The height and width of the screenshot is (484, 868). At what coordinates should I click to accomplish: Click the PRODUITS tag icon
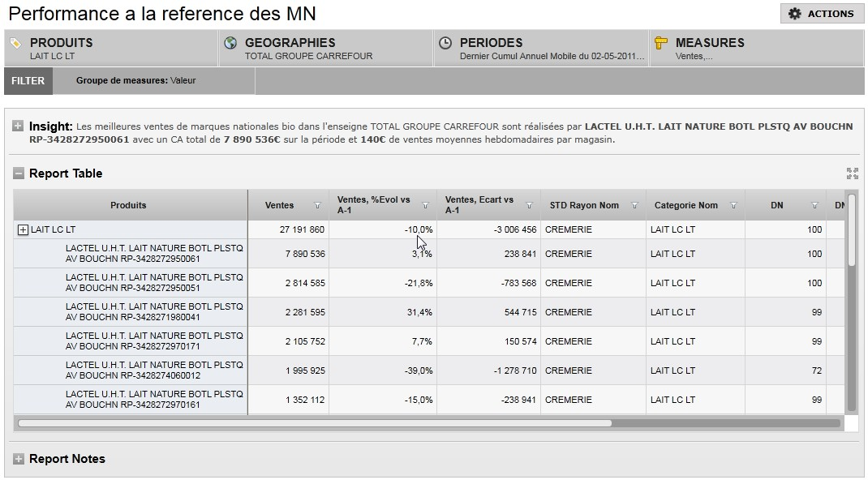coord(15,43)
